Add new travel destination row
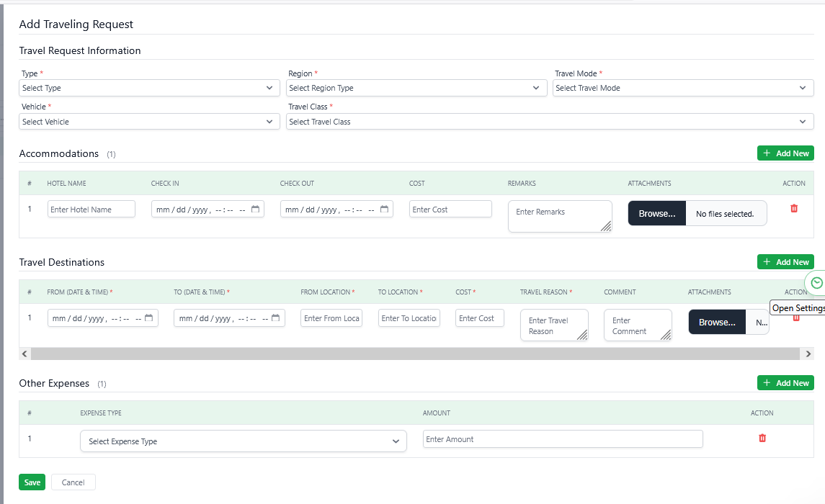The width and height of the screenshot is (825, 504). click(x=785, y=262)
